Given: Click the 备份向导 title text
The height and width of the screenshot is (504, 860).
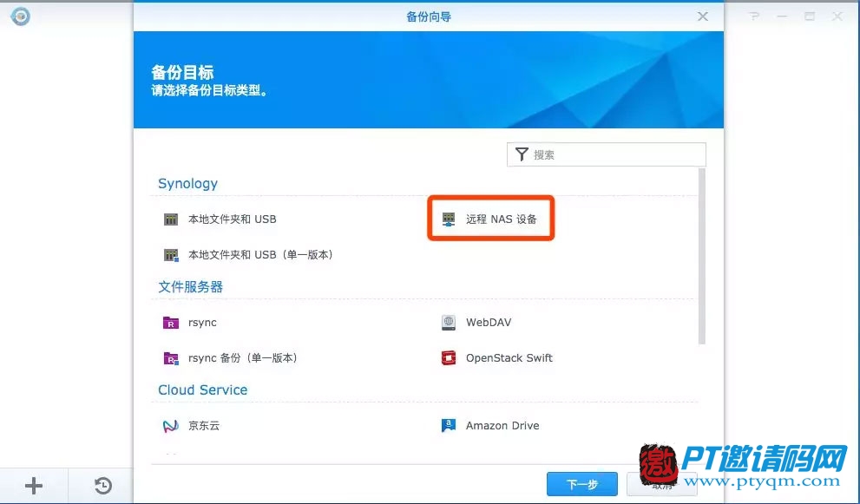Looking at the screenshot, I should pyautogui.click(x=429, y=17).
